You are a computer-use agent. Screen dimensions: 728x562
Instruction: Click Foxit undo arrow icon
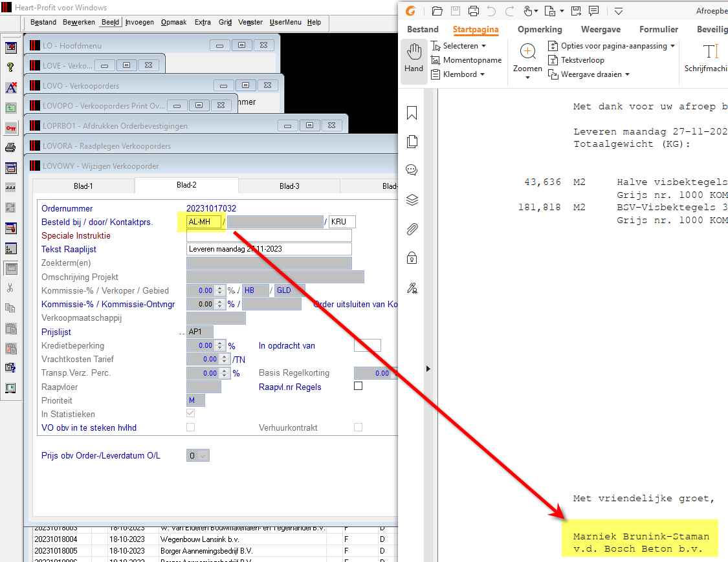click(492, 11)
